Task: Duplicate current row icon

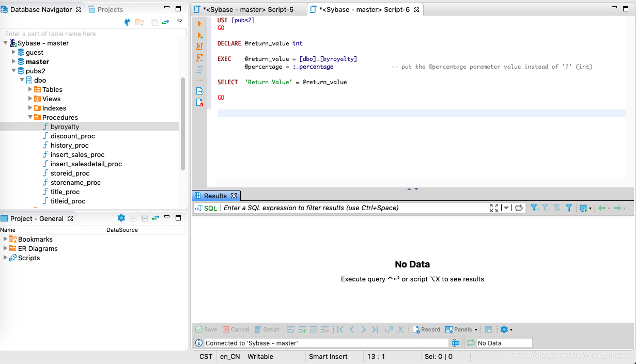Action: (314, 329)
